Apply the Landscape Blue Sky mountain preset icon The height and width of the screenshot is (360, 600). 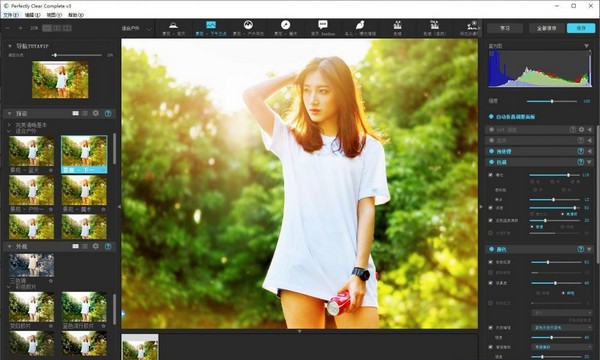click(173, 25)
